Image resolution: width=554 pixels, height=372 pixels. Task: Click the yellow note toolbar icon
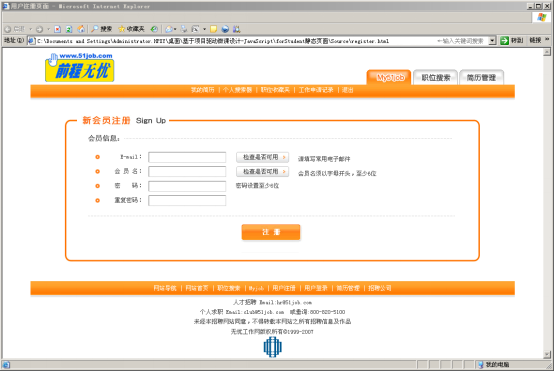pyautogui.click(x=213, y=29)
